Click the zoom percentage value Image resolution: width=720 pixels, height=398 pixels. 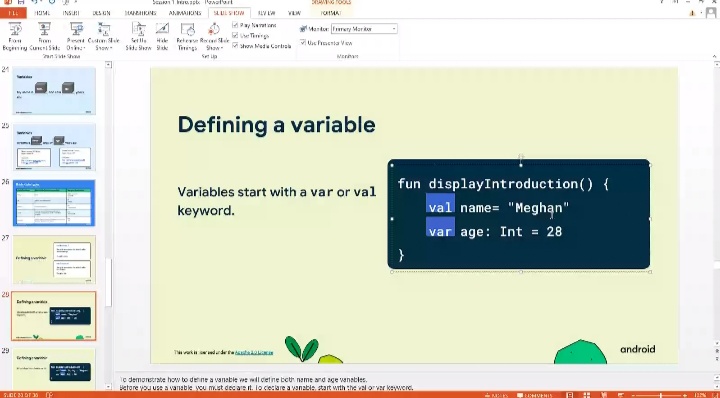(699, 395)
